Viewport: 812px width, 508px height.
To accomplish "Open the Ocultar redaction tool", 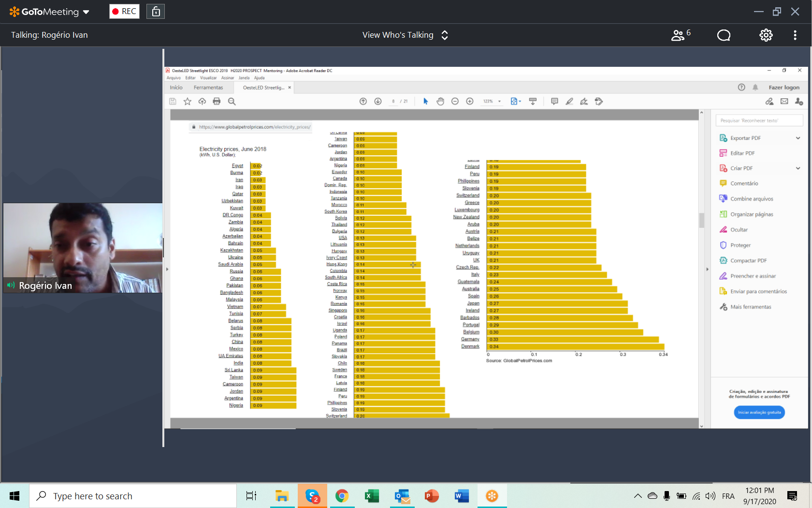I will (739, 230).
